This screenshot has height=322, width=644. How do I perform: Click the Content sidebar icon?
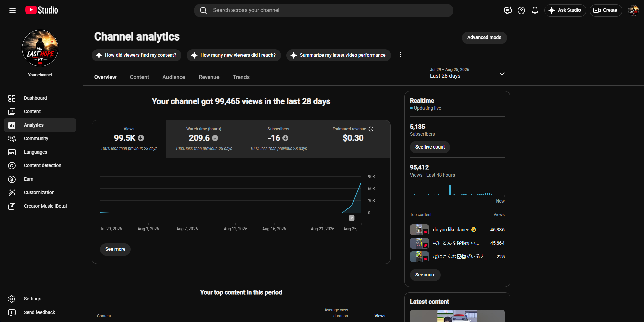pos(12,111)
